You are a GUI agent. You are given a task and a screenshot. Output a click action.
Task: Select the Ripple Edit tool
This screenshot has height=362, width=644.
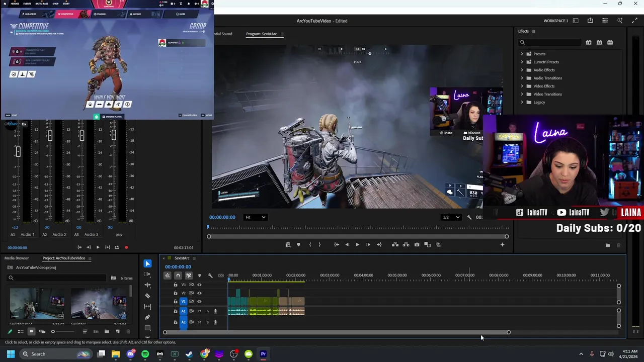tap(147, 285)
